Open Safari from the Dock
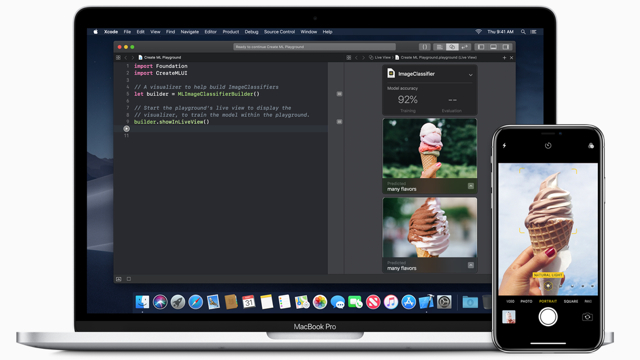Image resolution: width=640 pixels, height=360 pixels. pos(196,302)
